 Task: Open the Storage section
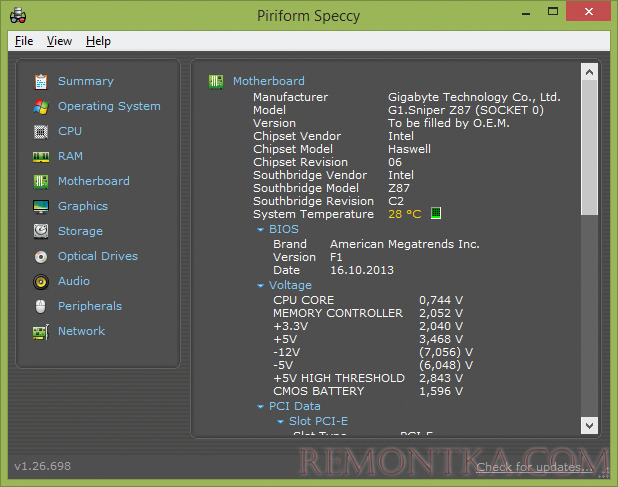pyautogui.click(x=80, y=231)
